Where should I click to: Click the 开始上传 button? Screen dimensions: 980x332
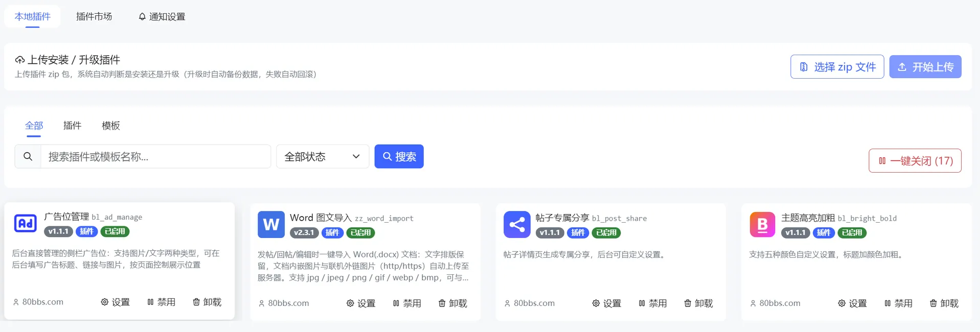925,67
